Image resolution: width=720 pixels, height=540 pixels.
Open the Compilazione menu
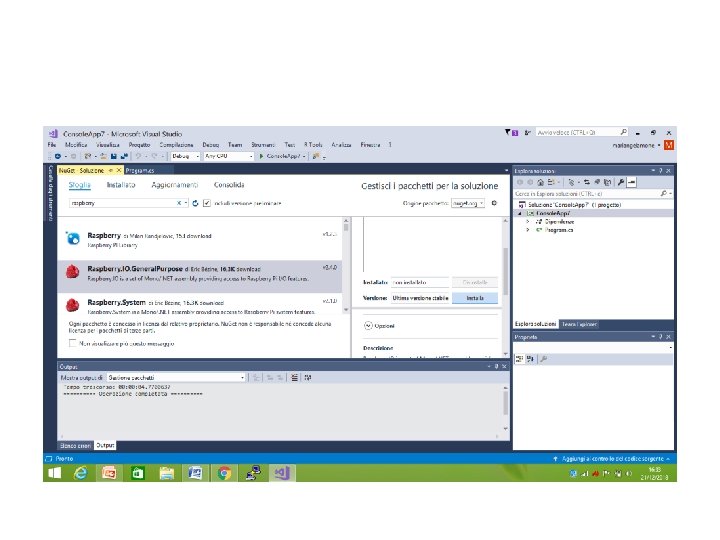coord(176,145)
